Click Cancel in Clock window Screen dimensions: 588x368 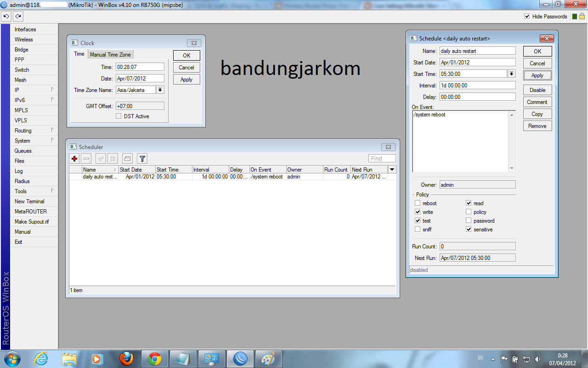187,68
